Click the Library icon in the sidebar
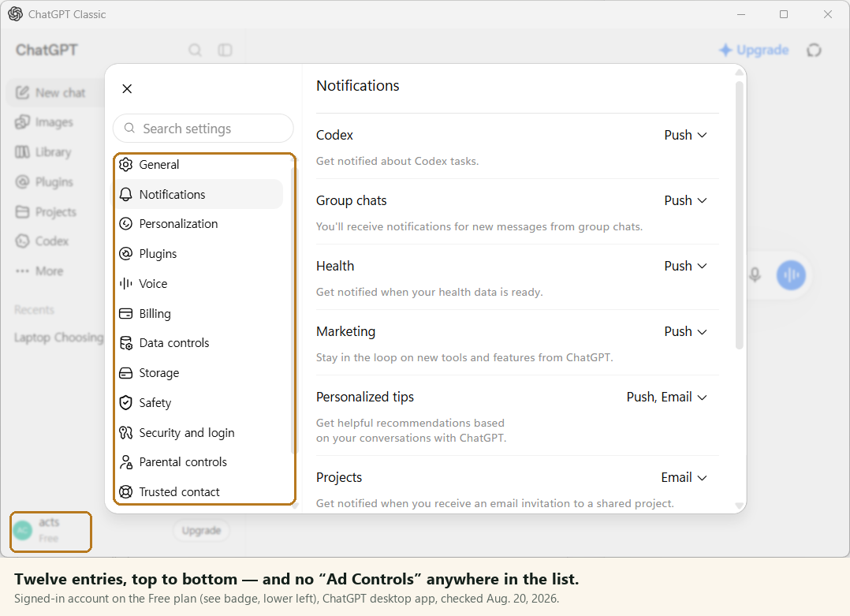The width and height of the screenshot is (850, 616). point(22,151)
